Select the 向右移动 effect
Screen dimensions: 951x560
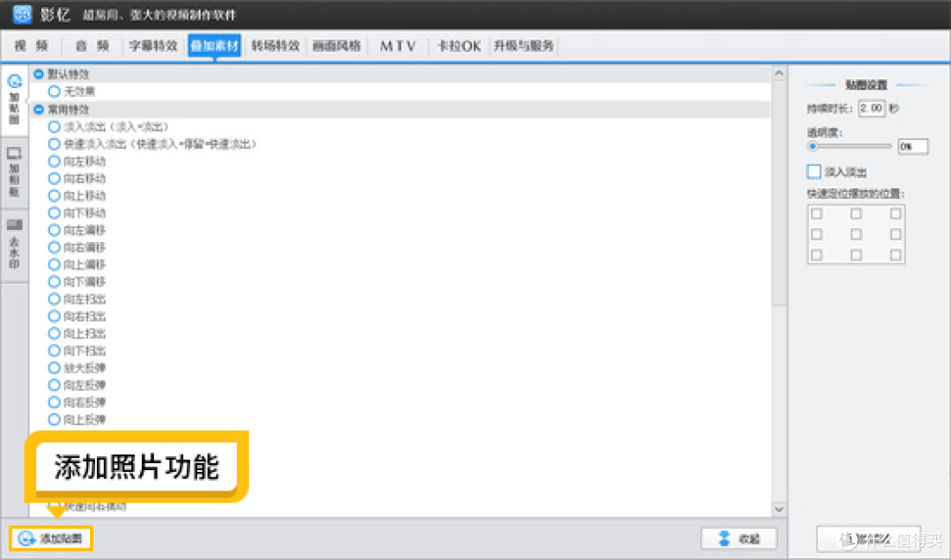tap(54, 179)
